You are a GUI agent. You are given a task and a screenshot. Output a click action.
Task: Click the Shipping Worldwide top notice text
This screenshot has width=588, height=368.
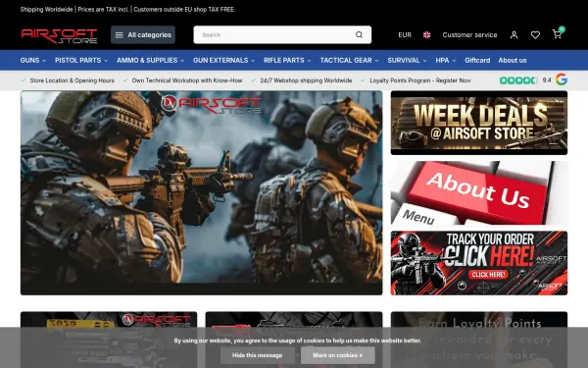[46, 10]
